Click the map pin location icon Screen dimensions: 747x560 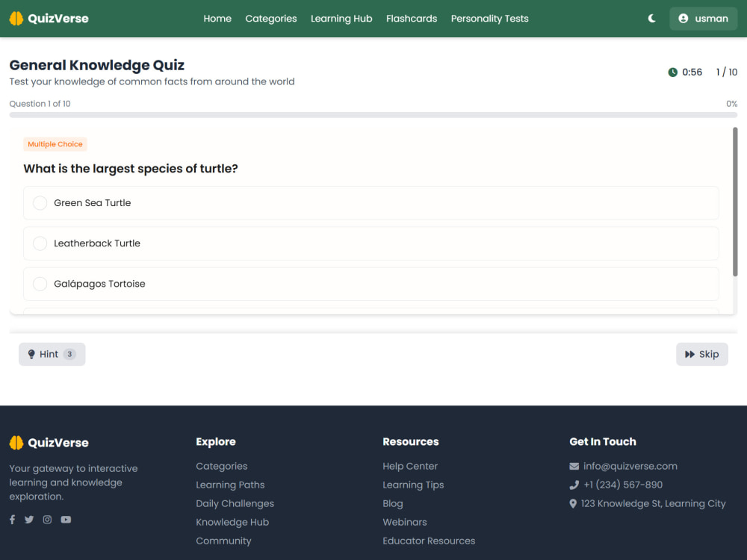click(x=573, y=503)
